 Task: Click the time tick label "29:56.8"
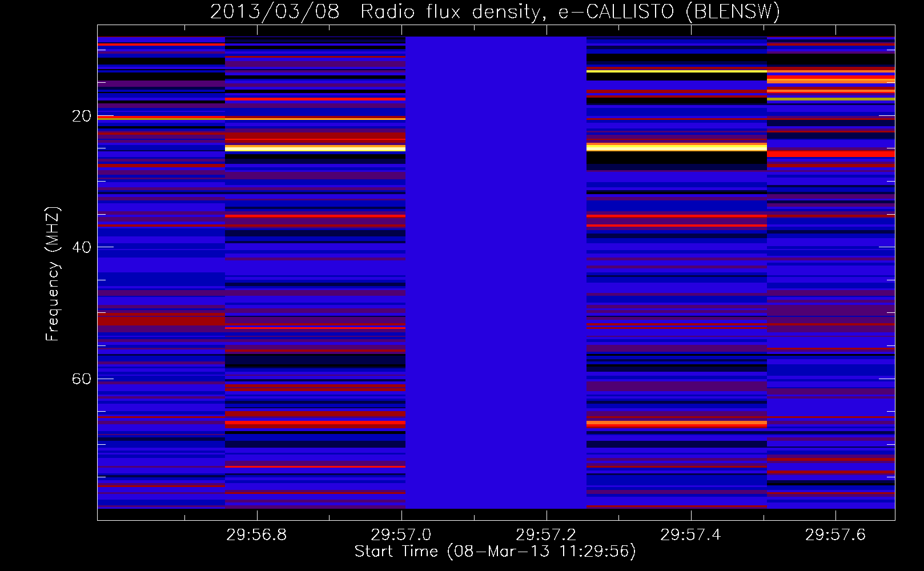pyautogui.click(x=256, y=534)
